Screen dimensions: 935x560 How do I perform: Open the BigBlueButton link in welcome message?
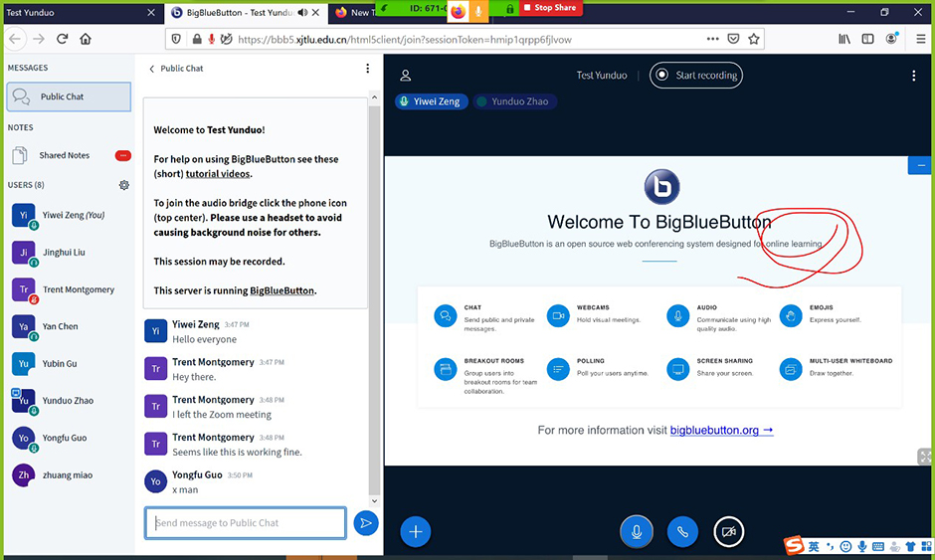coord(282,290)
